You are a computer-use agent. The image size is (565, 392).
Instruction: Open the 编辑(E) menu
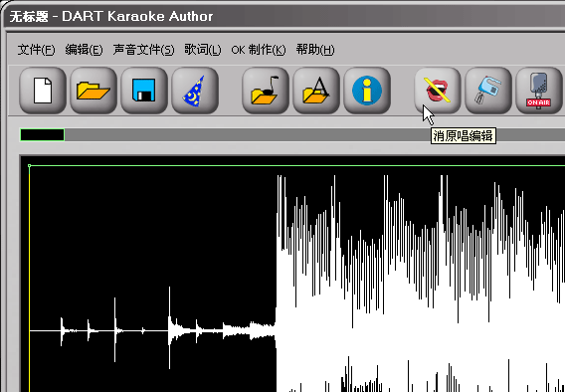click(84, 50)
